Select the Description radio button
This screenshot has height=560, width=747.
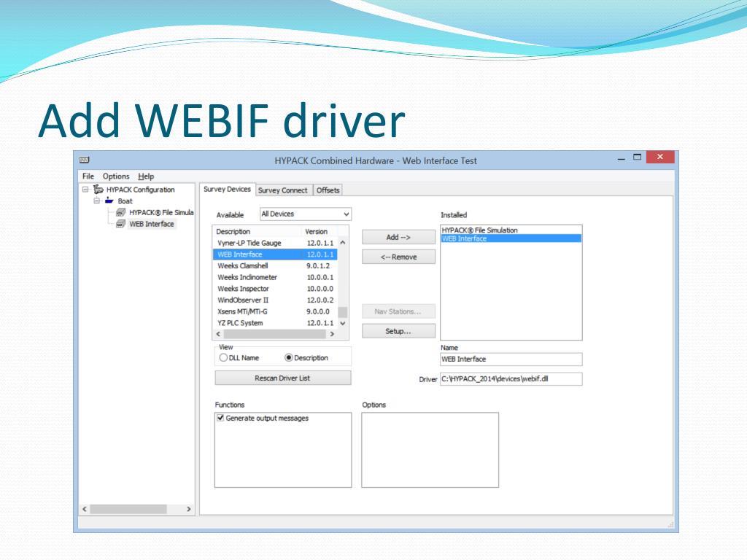pyautogui.click(x=289, y=357)
